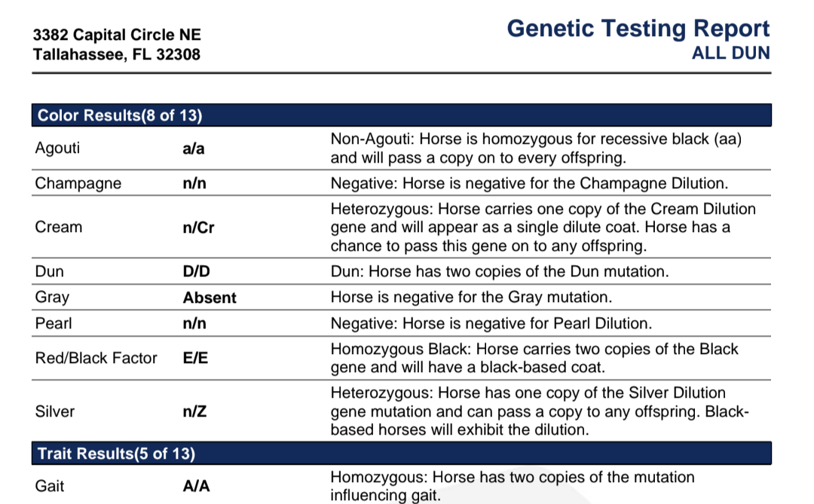Select the Pearl row label

click(x=54, y=323)
